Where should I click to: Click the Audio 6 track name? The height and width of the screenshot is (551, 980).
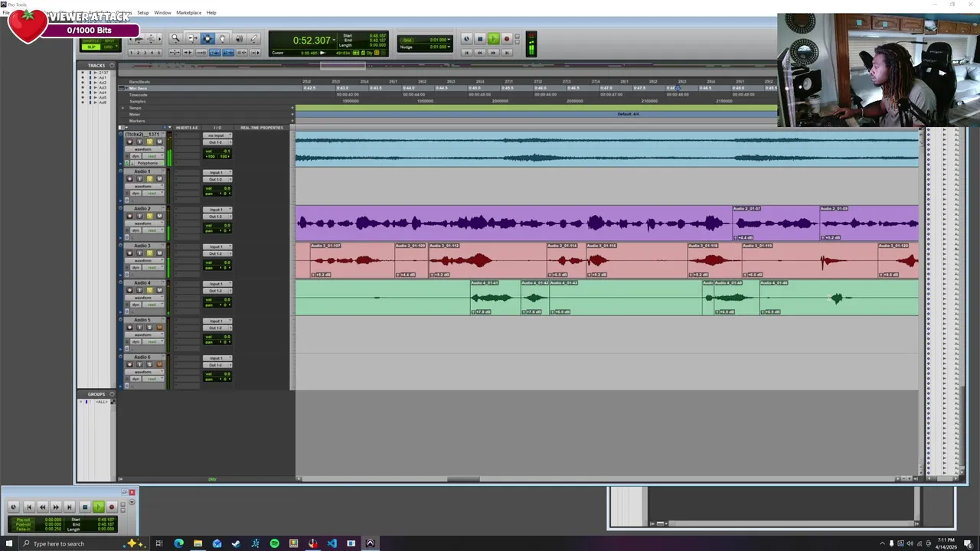[x=142, y=357]
